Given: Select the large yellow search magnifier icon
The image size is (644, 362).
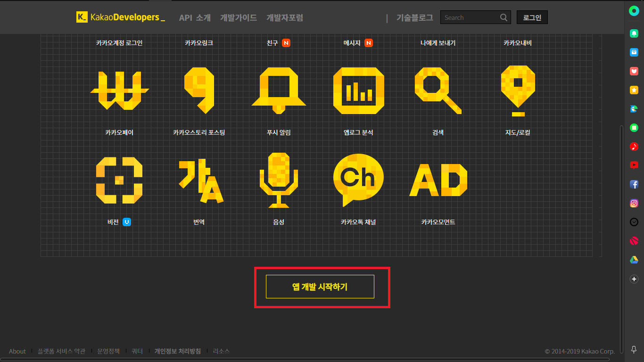Looking at the screenshot, I should click(x=438, y=90).
